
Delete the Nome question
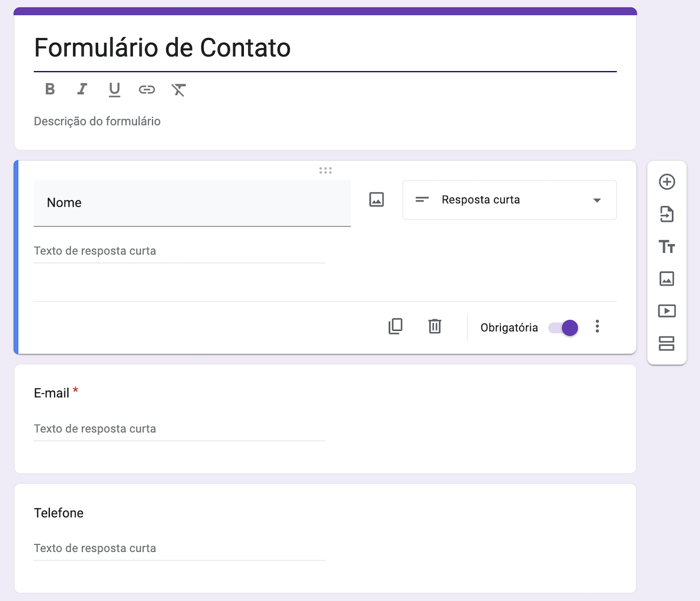435,326
